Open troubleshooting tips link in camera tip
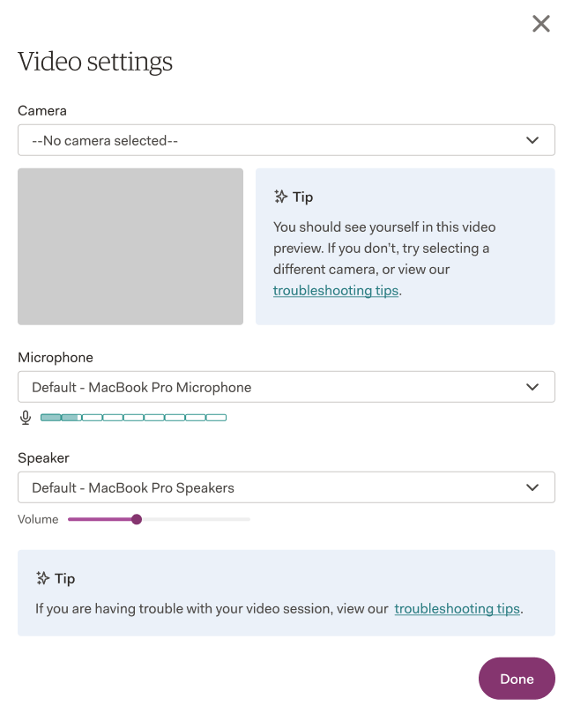Screen dimensions: 573x728 click(x=336, y=291)
